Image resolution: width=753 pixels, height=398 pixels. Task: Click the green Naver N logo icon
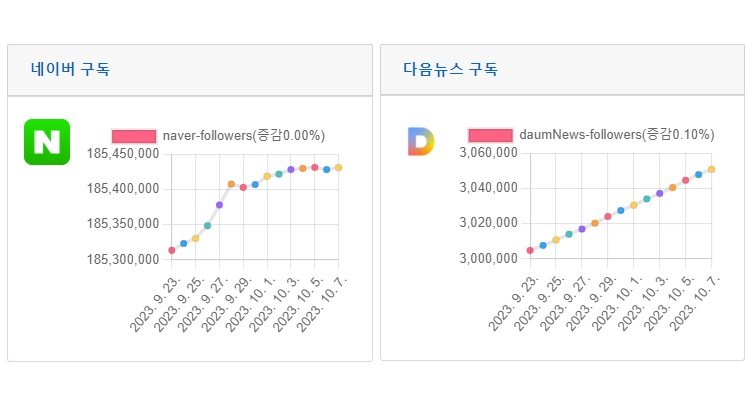click(x=47, y=142)
